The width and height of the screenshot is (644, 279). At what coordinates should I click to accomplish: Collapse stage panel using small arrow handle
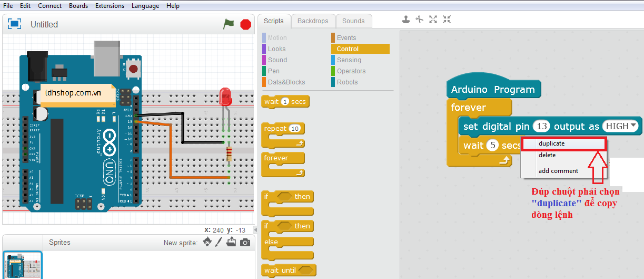[x=255, y=230]
